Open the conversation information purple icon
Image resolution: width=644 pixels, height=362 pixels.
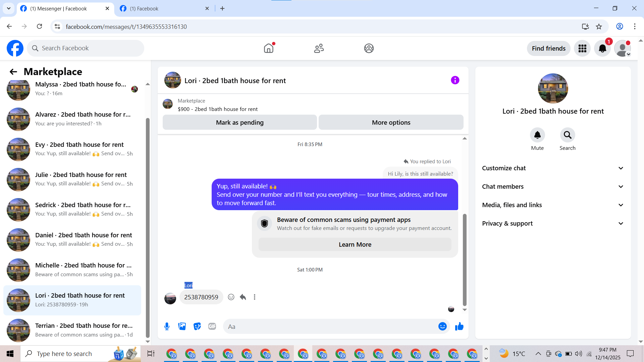click(455, 80)
